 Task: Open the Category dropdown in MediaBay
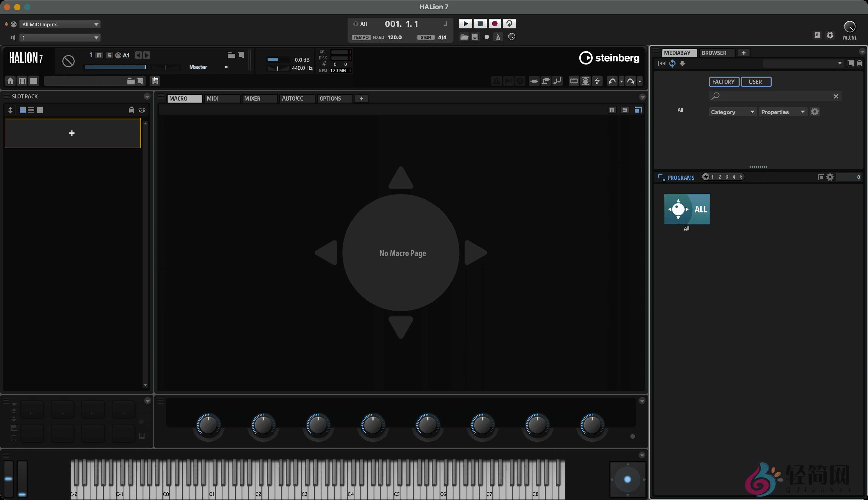pos(732,112)
